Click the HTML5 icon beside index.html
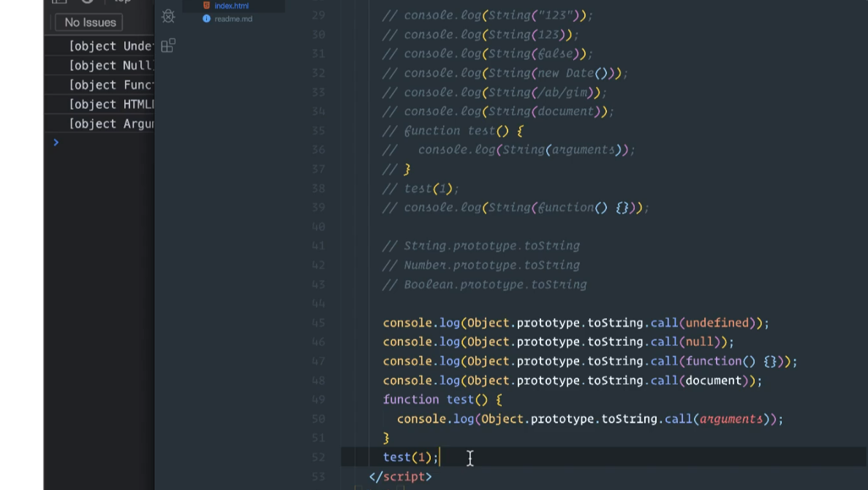This screenshot has width=868, height=490. (206, 6)
